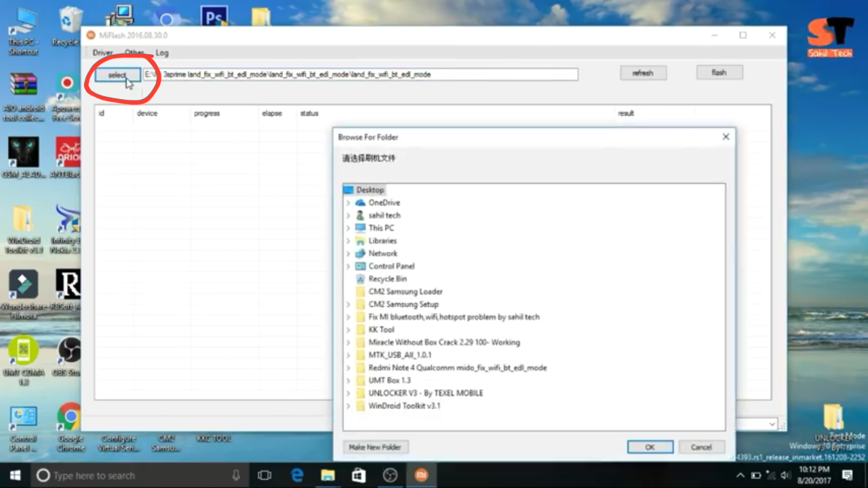Screen dimensions: 868x488
Task: Open the OBS Studio desktop shortcut
Action: 68,357
